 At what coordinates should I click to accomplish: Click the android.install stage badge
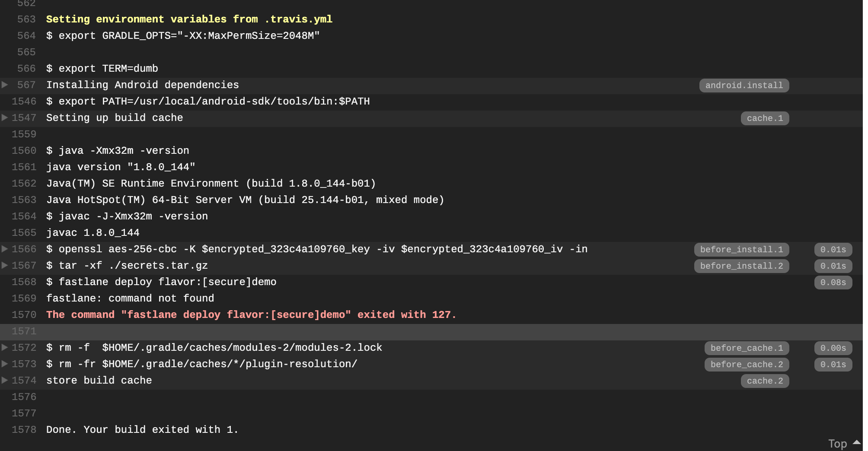click(744, 85)
